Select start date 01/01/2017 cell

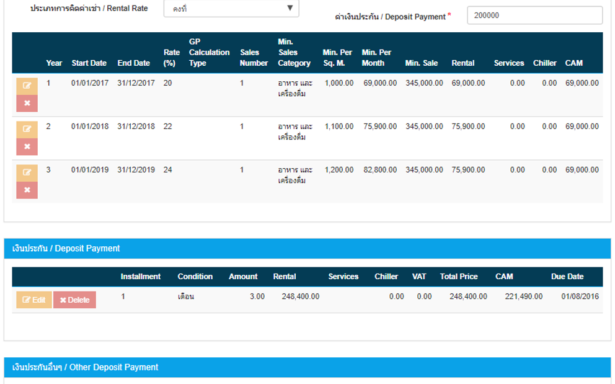[x=90, y=83]
